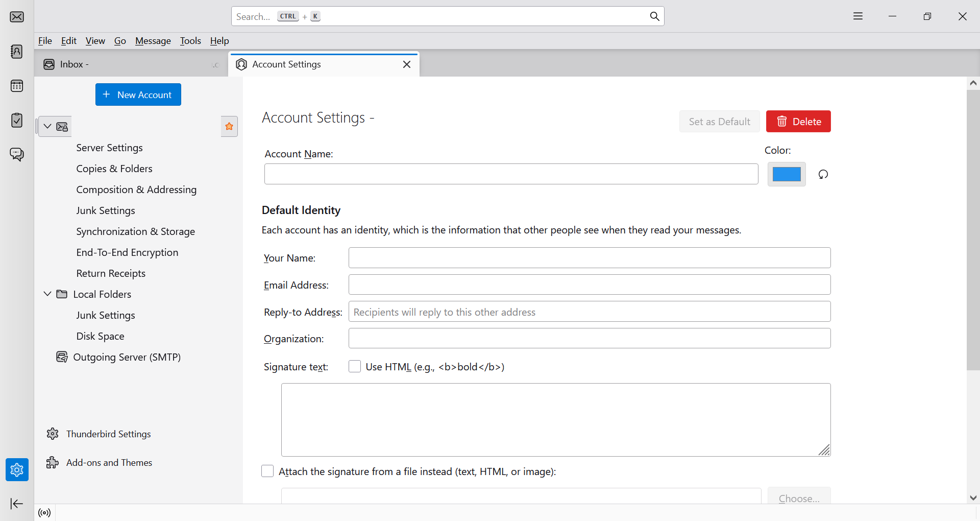Image resolution: width=980 pixels, height=521 pixels.
Task: Close the Account Settings tab
Action: (407, 64)
